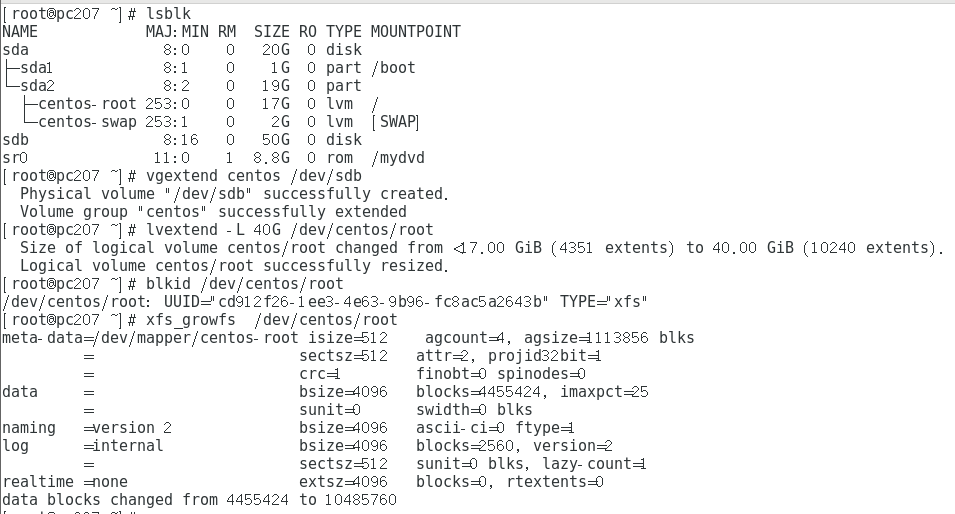The image size is (955, 514).
Task: Click the 'sda' disk name
Action: [x=15, y=50]
